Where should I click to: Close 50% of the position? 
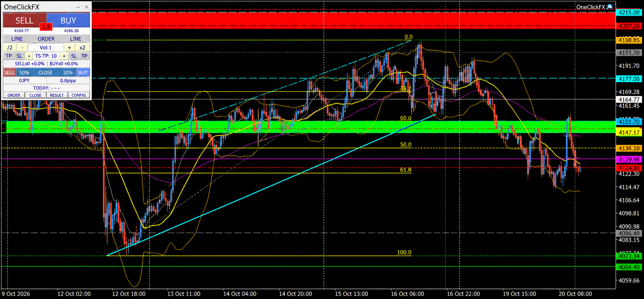(x=24, y=72)
